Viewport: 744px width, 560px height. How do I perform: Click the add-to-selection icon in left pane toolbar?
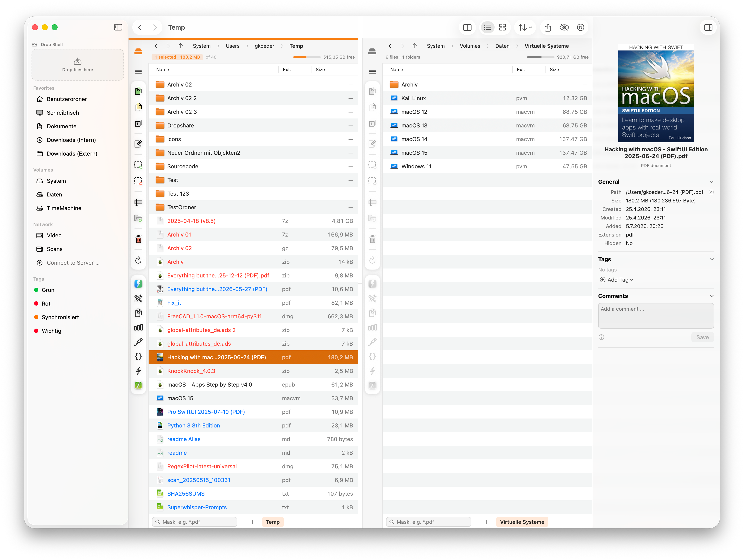(x=138, y=165)
